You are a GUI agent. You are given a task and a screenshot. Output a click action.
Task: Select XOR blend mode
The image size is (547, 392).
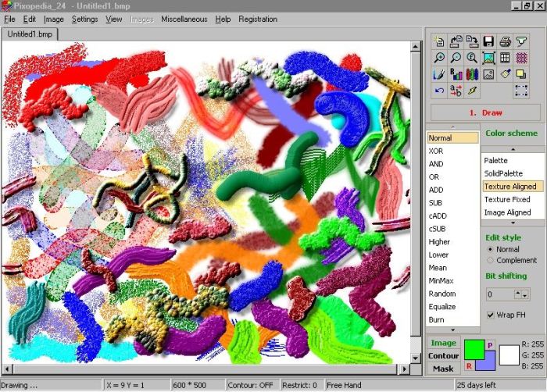coord(452,151)
